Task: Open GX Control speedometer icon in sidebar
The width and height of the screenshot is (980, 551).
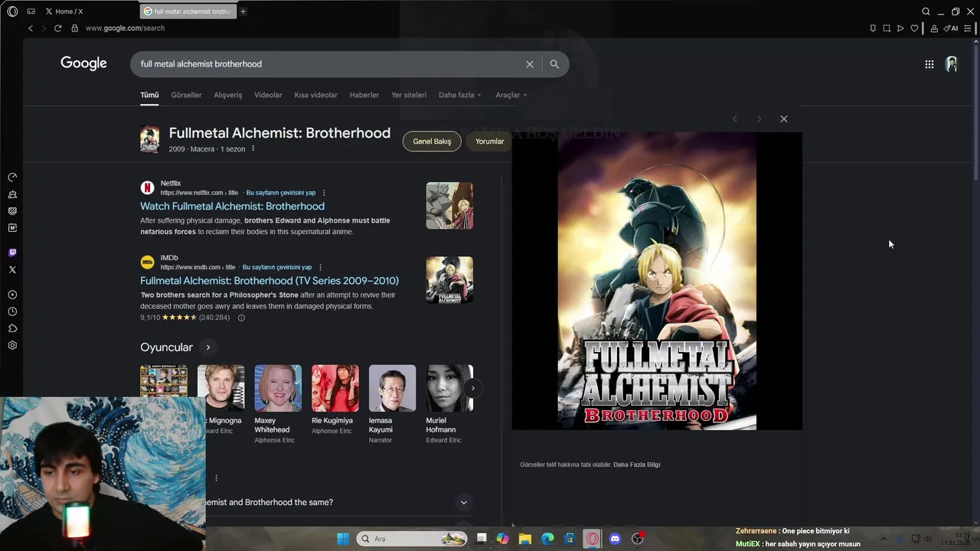Action: [12, 177]
